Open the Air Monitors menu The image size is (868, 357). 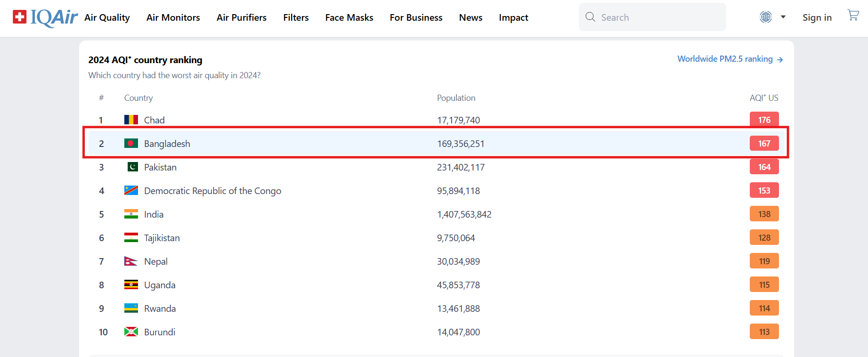coord(173,17)
